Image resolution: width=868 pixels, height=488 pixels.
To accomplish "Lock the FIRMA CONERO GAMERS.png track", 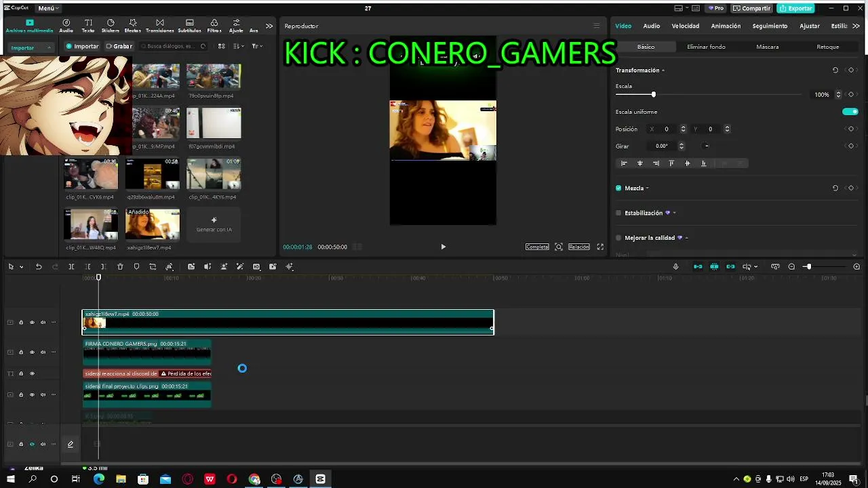I will [x=21, y=352].
